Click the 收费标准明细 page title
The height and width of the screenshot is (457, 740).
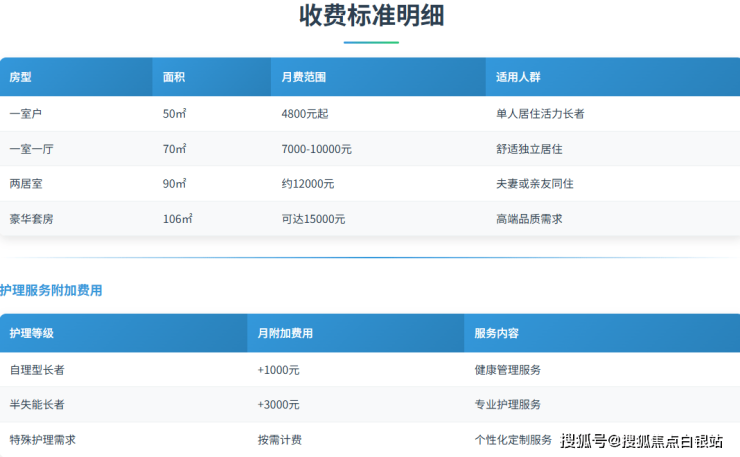(371, 16)
